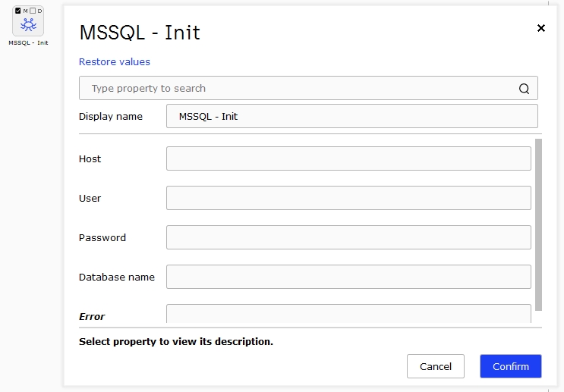Select the Database name property label
Image resolution: width=564 pixels, height=392 pixels.
[x=117, y=277]
